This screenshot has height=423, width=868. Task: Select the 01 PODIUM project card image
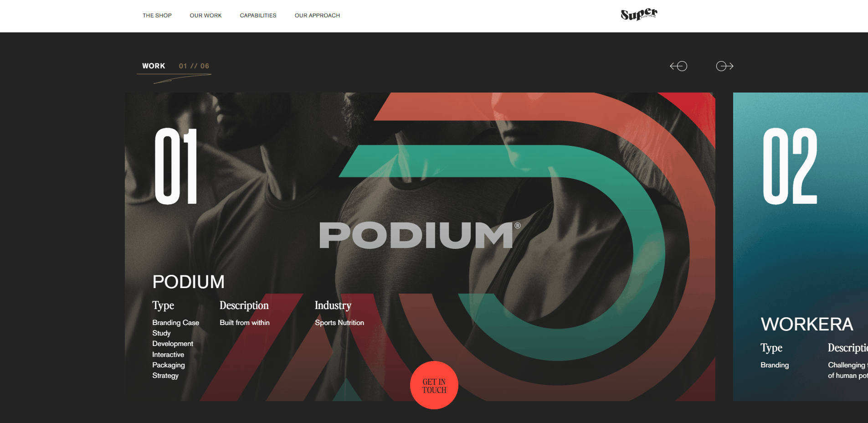[x=420, y=247]
